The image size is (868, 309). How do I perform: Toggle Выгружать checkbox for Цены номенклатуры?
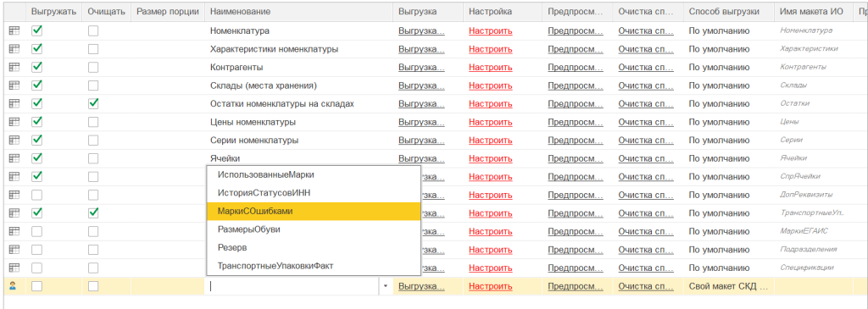pyautogui.click(x=37, y=122)
